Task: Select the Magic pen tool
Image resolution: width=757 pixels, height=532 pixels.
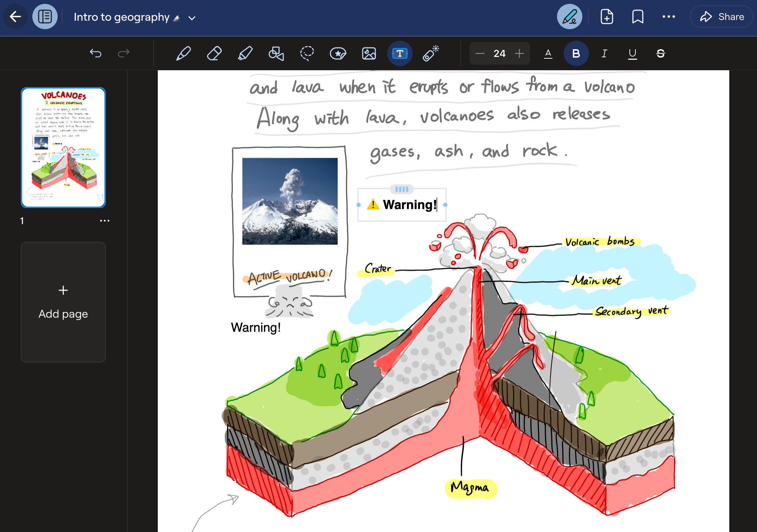Action: [x=431, y=53]
